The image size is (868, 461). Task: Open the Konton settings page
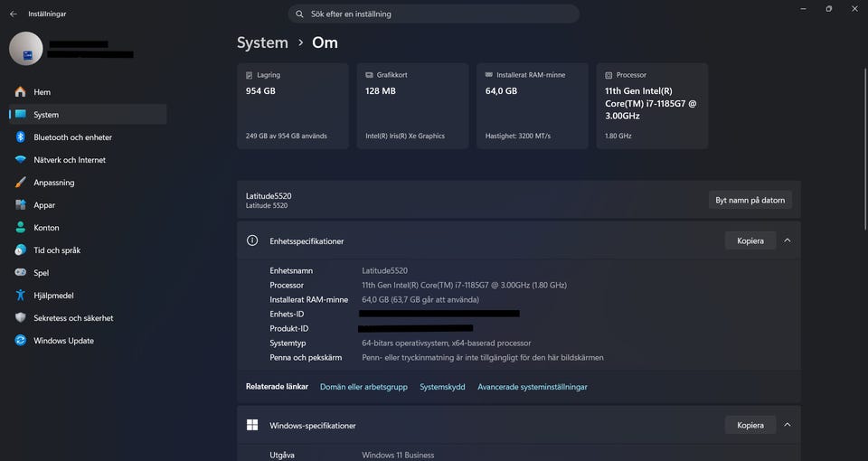click(x=46, y=228)
